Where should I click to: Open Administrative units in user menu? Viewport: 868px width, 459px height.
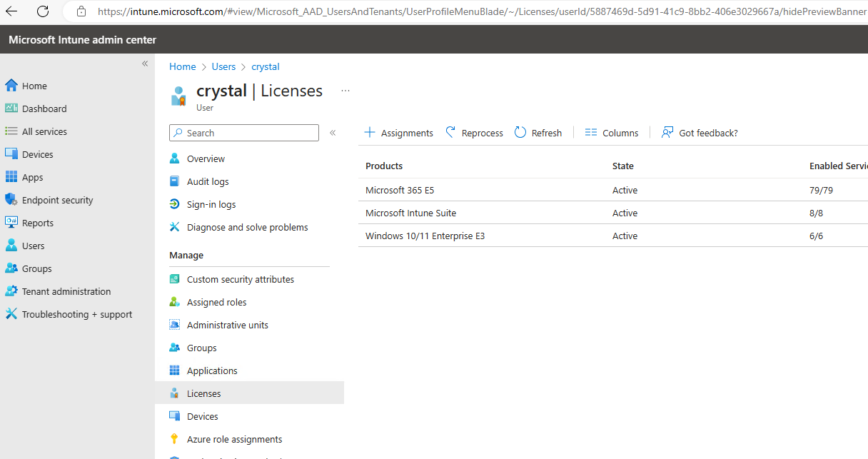228,325
